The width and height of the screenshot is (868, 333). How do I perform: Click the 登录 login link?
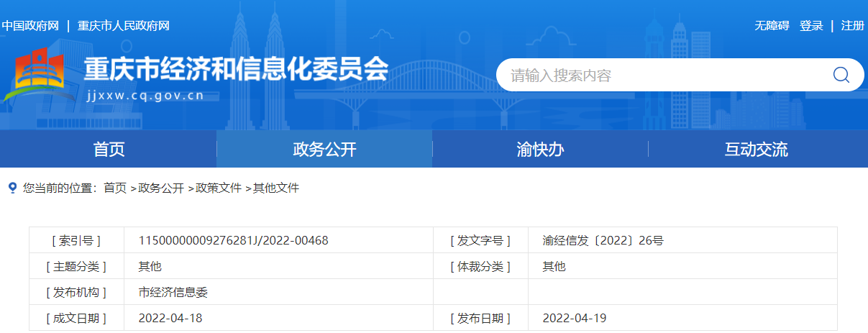pos(811,26)
